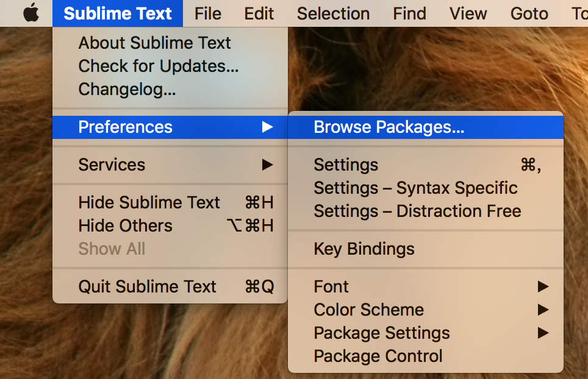
Task: Click the Sublime Text menu bar item
Action: pyautogui.click(x=117, y=13)
